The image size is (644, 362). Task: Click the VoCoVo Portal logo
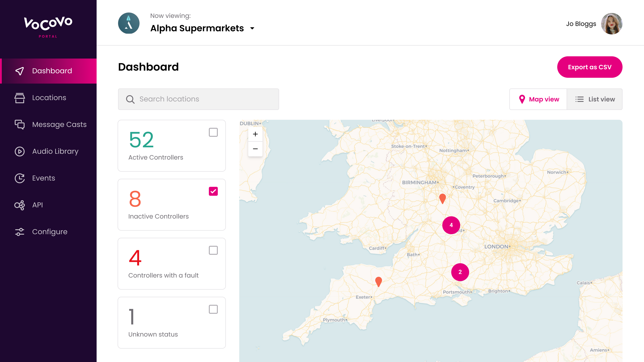[48, 27]
